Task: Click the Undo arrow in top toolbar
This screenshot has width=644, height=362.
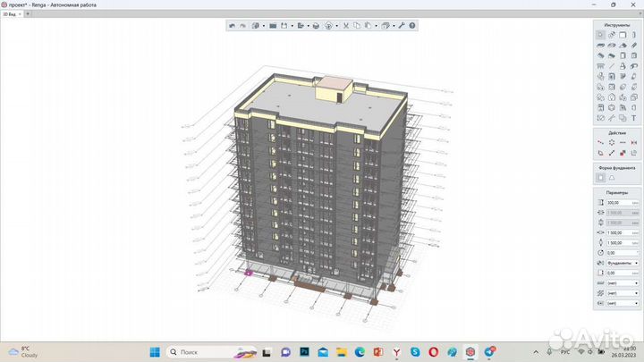Action: (232, 26)
